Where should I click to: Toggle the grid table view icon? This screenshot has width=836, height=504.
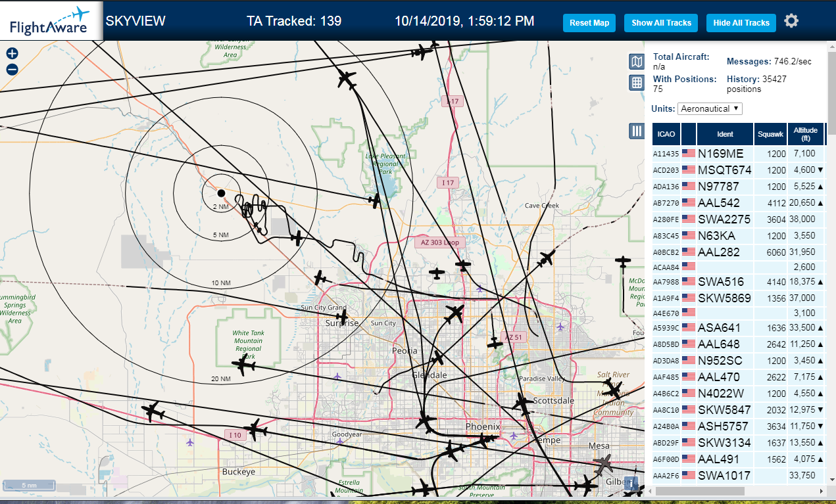637,82
